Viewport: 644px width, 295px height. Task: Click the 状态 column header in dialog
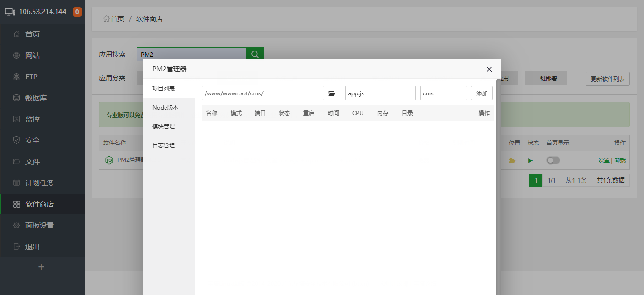click(x=284, y=113)
